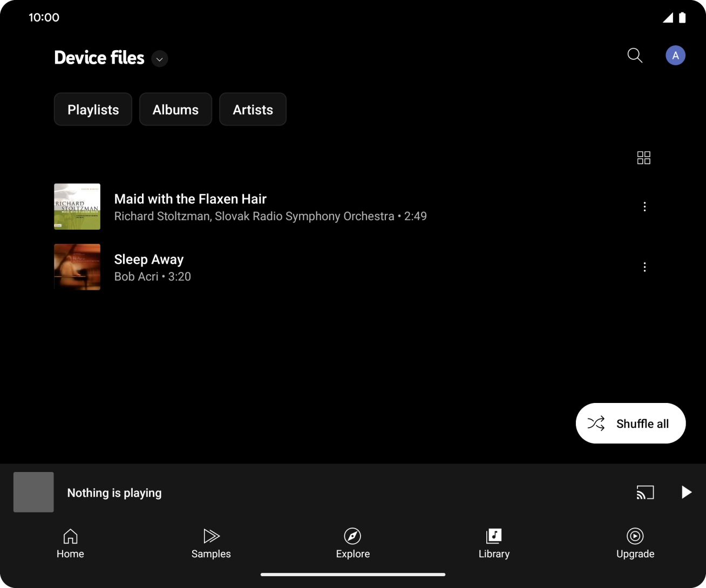Select the Albums filter chip

175,109
